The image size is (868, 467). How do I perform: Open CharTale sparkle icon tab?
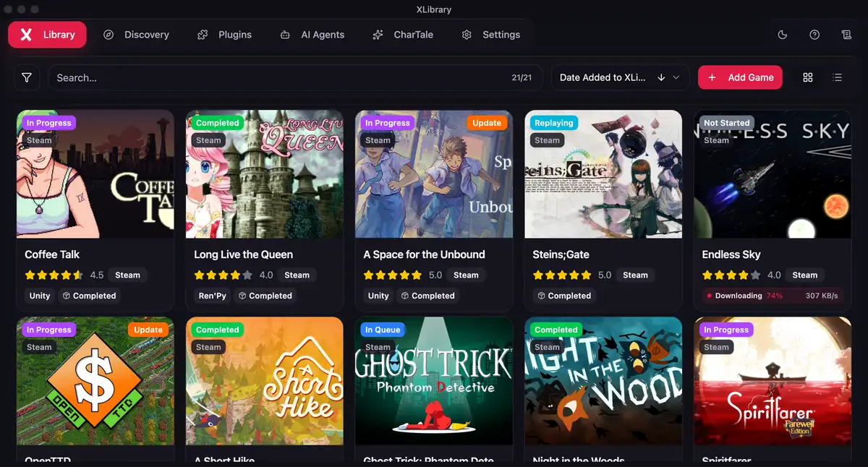403,35
